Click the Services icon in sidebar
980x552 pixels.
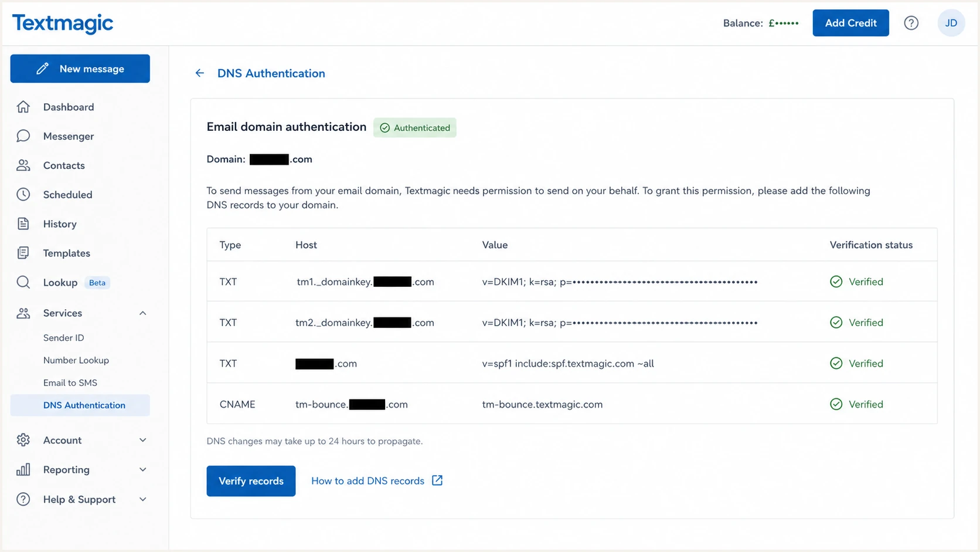23,313
